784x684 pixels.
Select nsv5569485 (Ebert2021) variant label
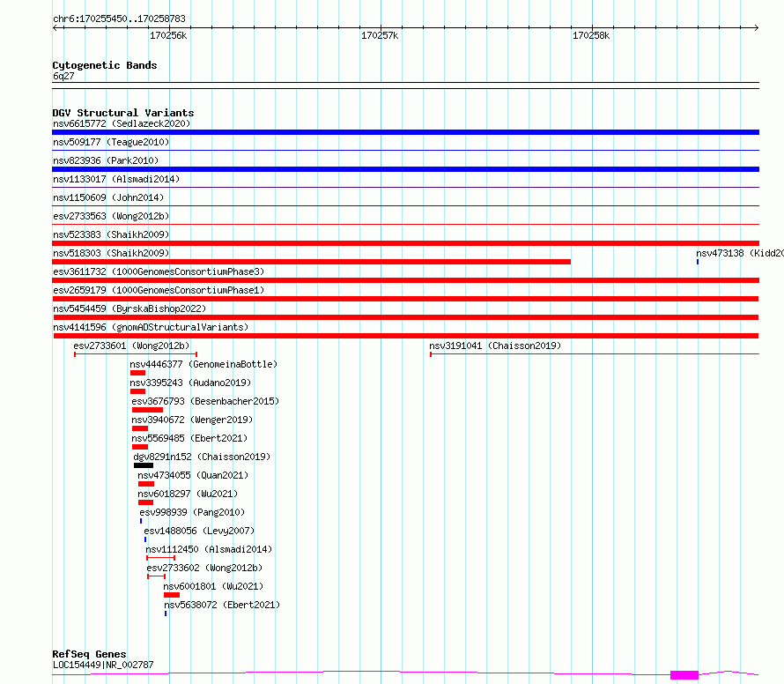coord(189,438)
